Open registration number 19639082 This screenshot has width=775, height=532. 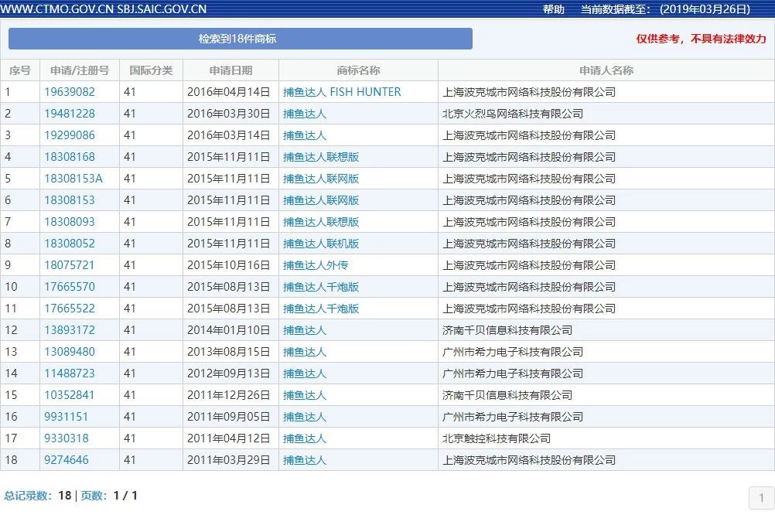(69, 92)
